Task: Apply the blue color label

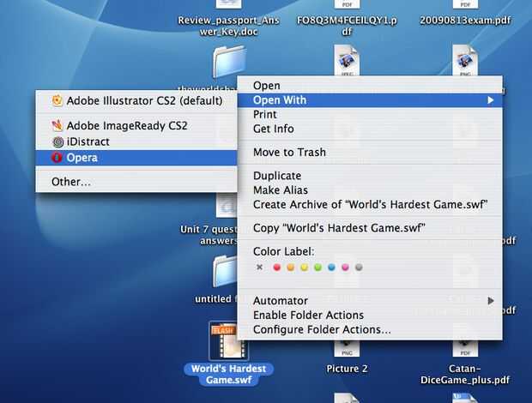Action: click(331, 268)
